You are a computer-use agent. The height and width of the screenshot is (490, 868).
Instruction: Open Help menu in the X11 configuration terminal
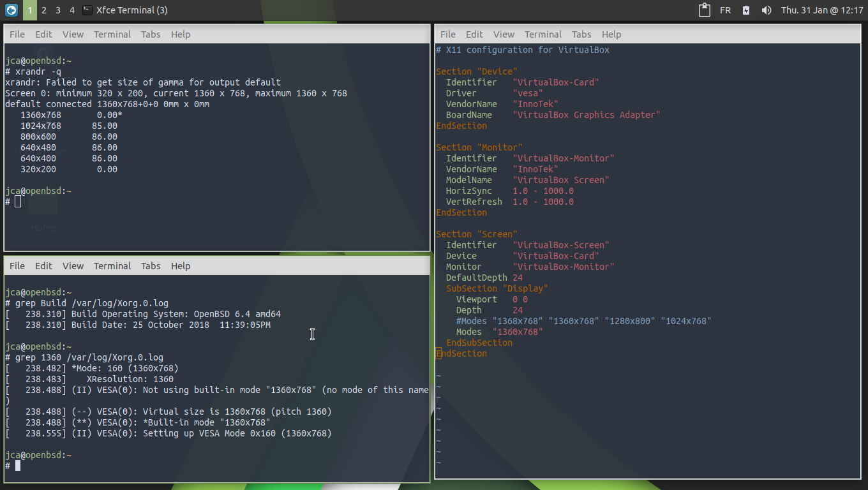pyautogui.click(x=611, y=34)
